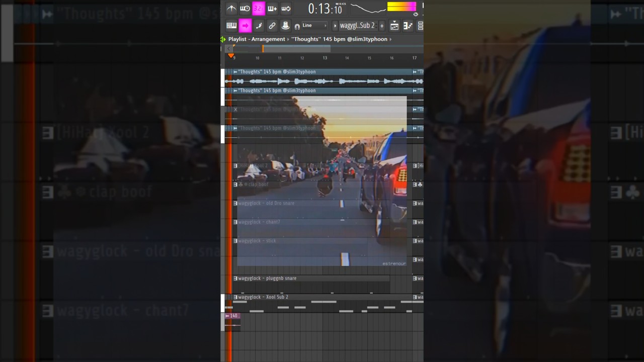Viewport: 644px width, 362px height.
Task: Jump to bar 10 on timeline ruler
Action: point(257,58)
